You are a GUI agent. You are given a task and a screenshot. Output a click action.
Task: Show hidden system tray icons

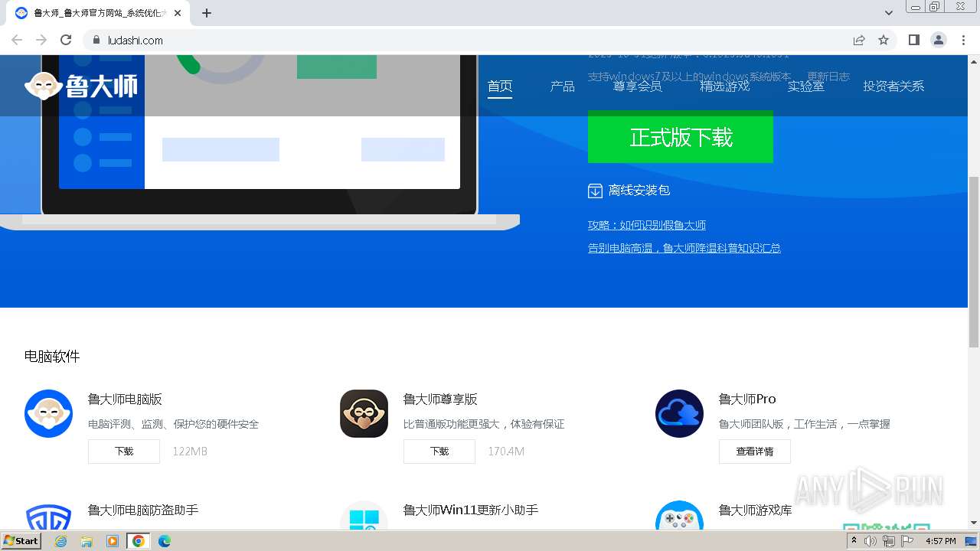854,541
